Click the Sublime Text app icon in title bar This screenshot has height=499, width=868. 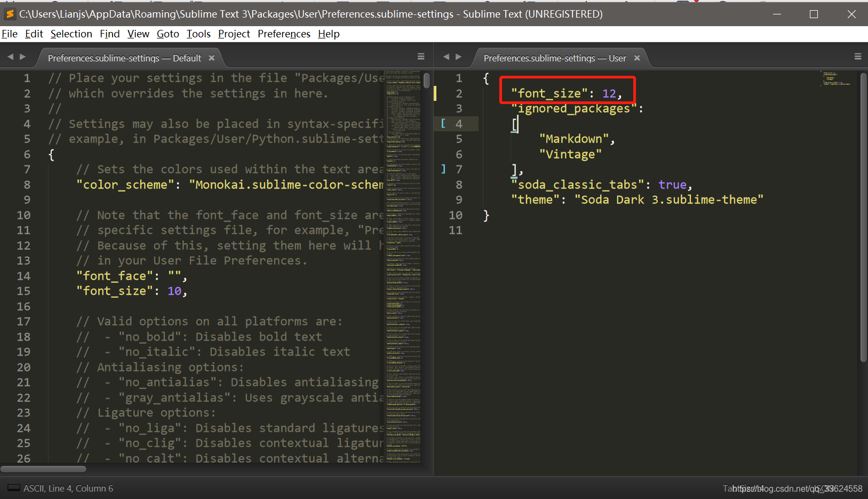point(10,14)
